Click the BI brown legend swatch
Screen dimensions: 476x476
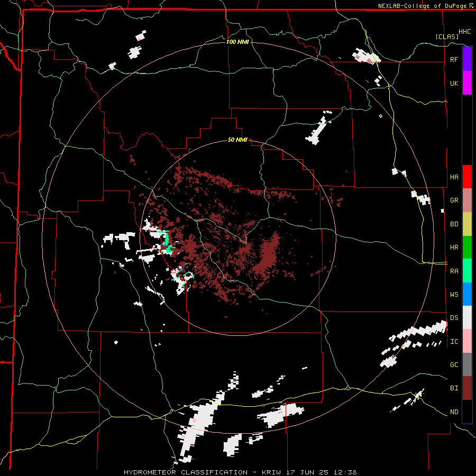point(467,388)
